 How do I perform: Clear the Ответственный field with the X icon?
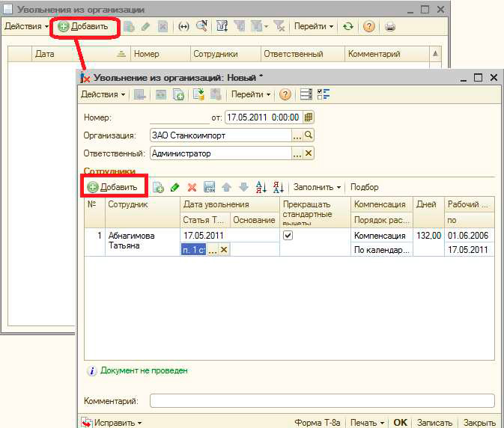[309, 153]
